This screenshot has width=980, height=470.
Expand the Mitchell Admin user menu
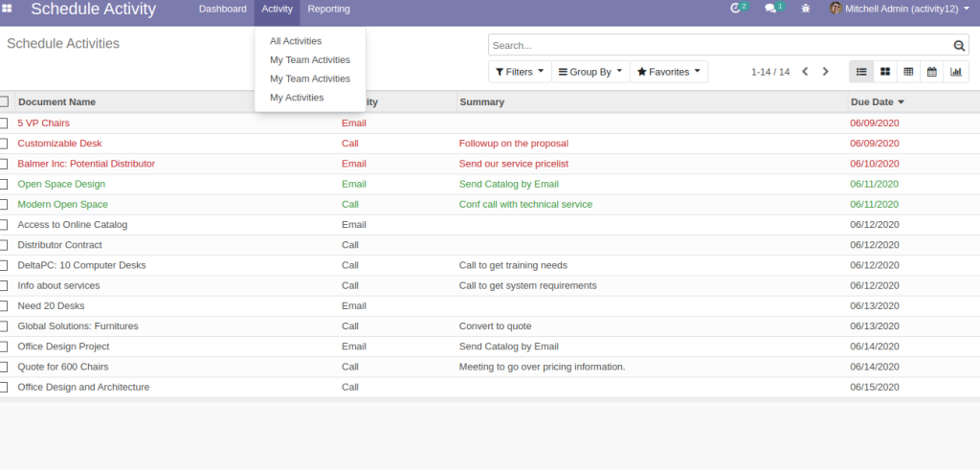[900, 9]
